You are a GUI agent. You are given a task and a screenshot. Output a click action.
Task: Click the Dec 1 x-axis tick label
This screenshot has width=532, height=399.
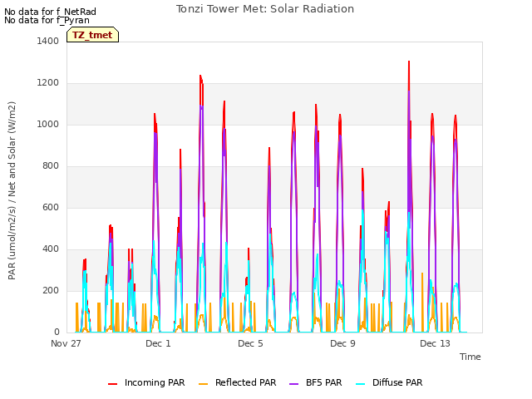(158, 343)
